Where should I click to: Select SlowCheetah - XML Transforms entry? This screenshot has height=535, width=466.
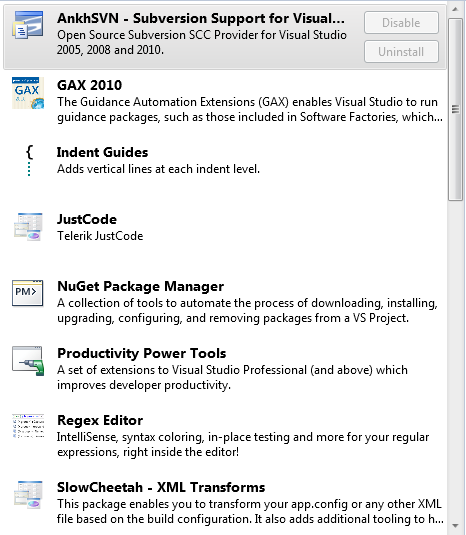225,503
